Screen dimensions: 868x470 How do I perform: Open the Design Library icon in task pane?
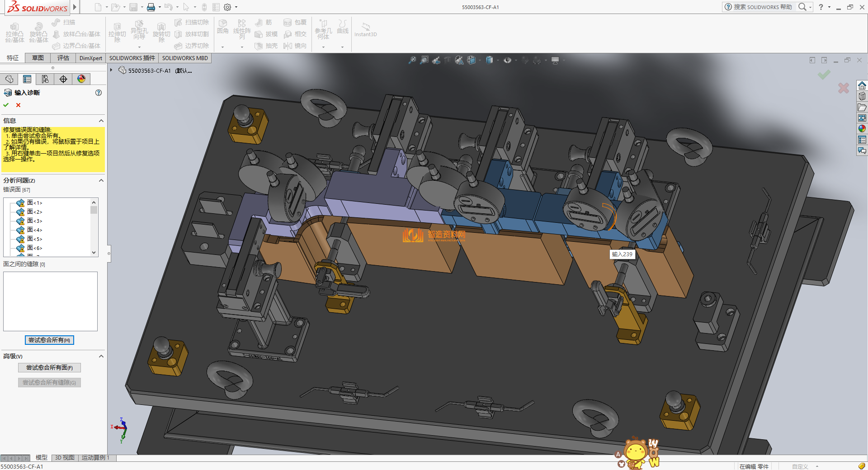tap(862, 96)
